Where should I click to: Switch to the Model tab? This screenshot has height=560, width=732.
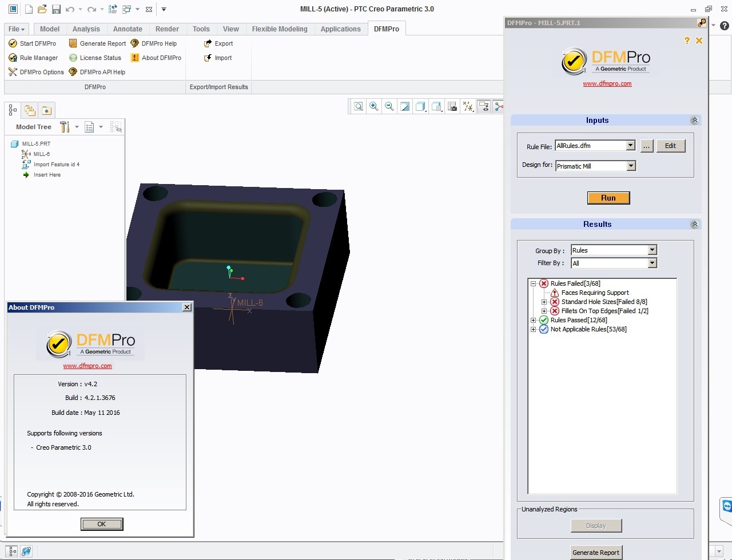[x=50, y=29]
